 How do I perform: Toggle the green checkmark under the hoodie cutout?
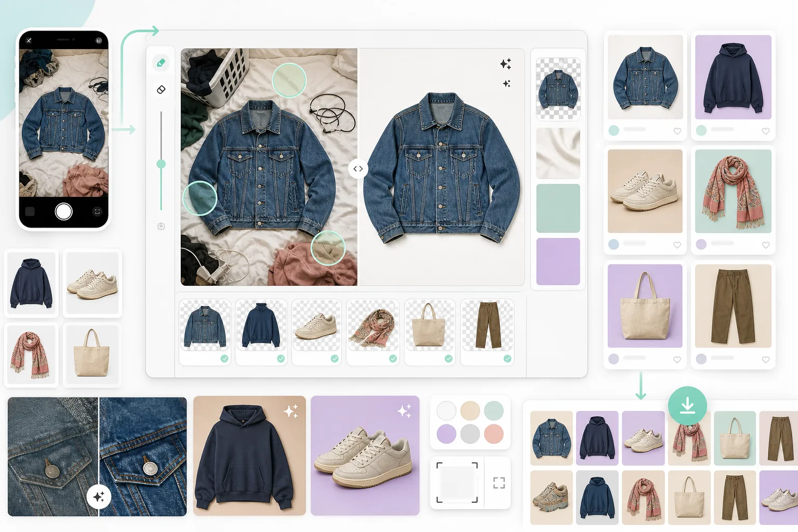click(281, 358)
